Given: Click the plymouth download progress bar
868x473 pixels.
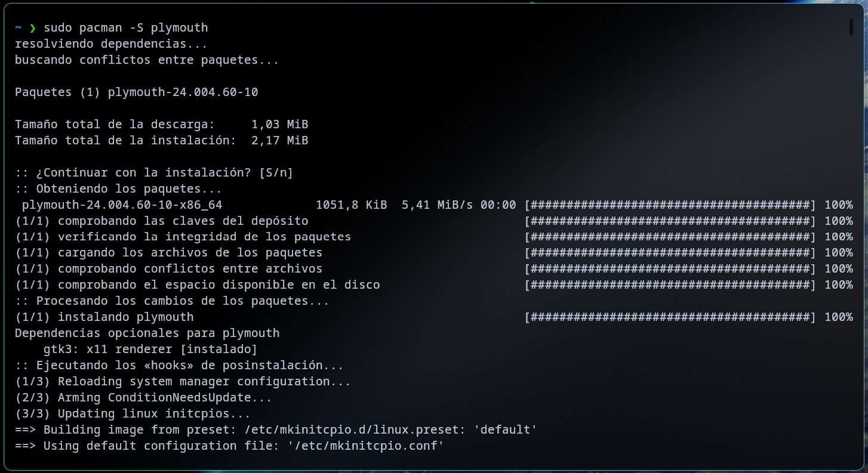Looking at the screenshot, I should pyautogui.click(x=670, y=205).
